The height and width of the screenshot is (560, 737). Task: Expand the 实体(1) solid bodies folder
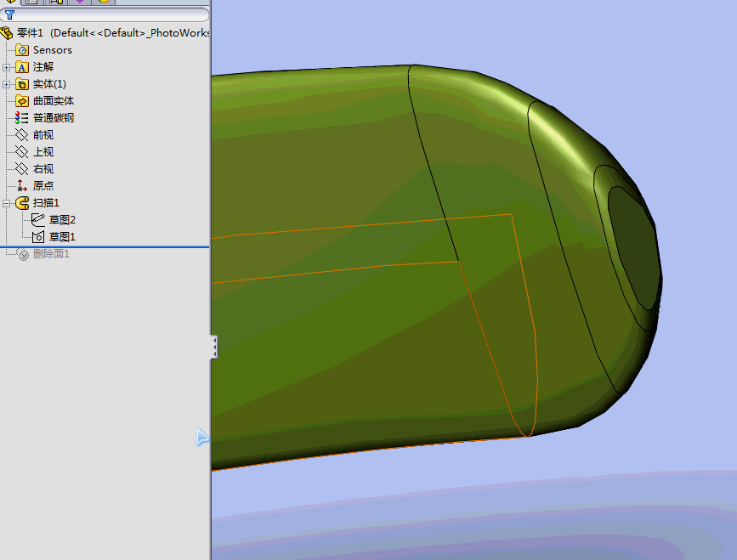coord(6,84)
